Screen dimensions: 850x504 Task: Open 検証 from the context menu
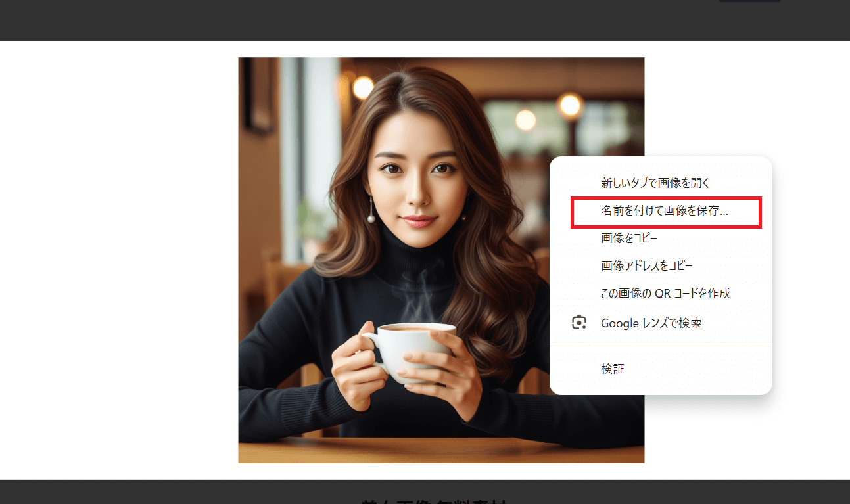point(613,369)
